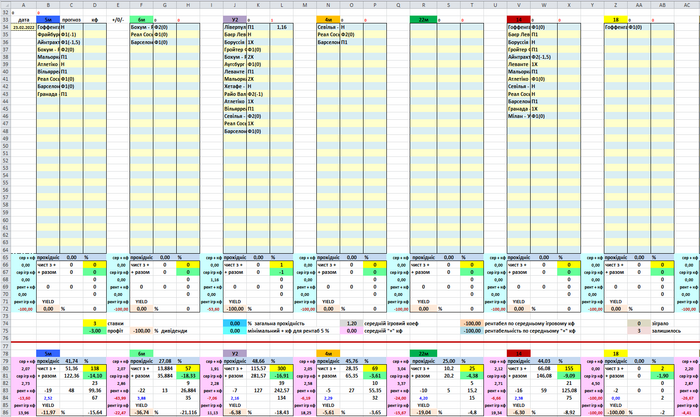Click the '+/0/-' header cell
Image resolution: width=700 pixels, height=417 pixels.
[118, 20]
